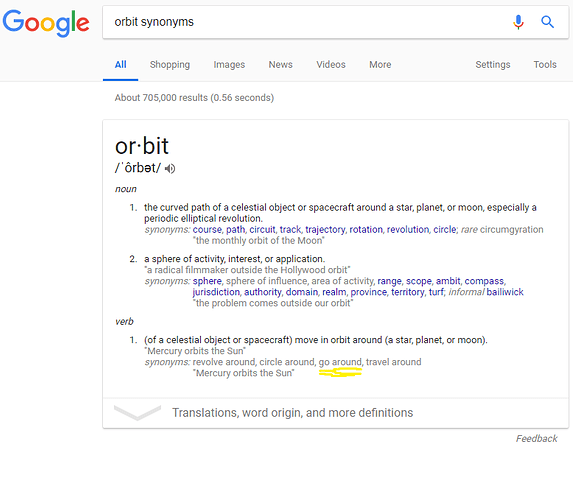Open the synonym link jurisdiction
The height and width of the screenshot is (500, 573).
[x=216, y=292]
